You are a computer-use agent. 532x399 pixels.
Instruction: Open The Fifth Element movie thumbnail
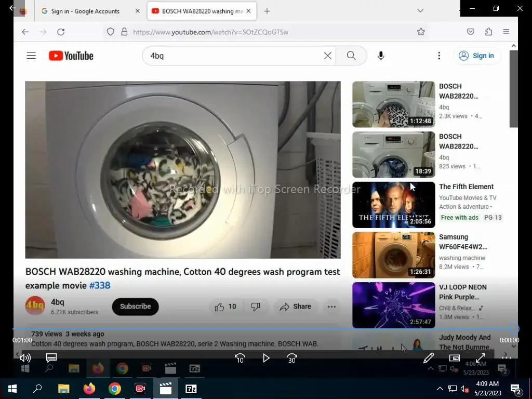(394, 205)
